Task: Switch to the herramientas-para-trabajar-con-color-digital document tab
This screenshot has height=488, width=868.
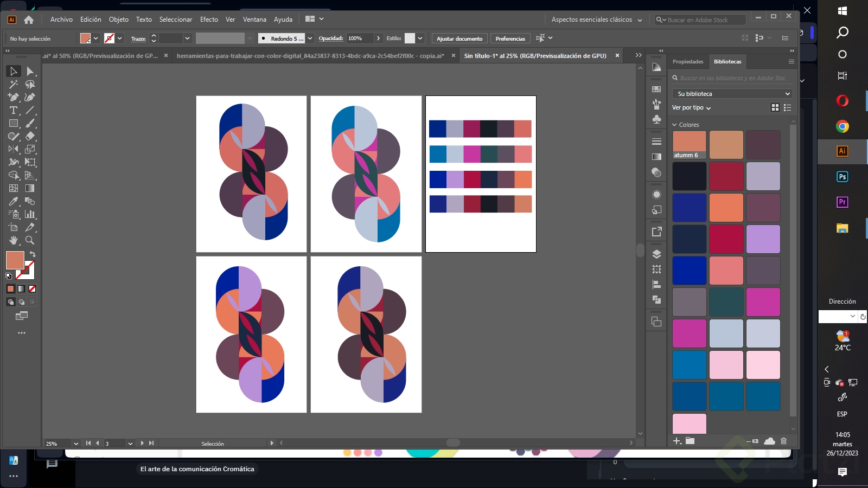Action: tap(310, 56)
